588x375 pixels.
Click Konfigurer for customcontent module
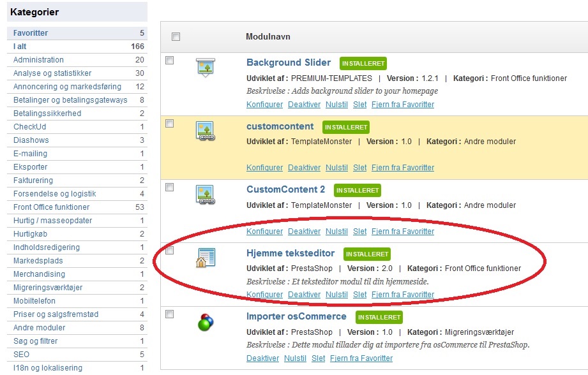(265, 168)
